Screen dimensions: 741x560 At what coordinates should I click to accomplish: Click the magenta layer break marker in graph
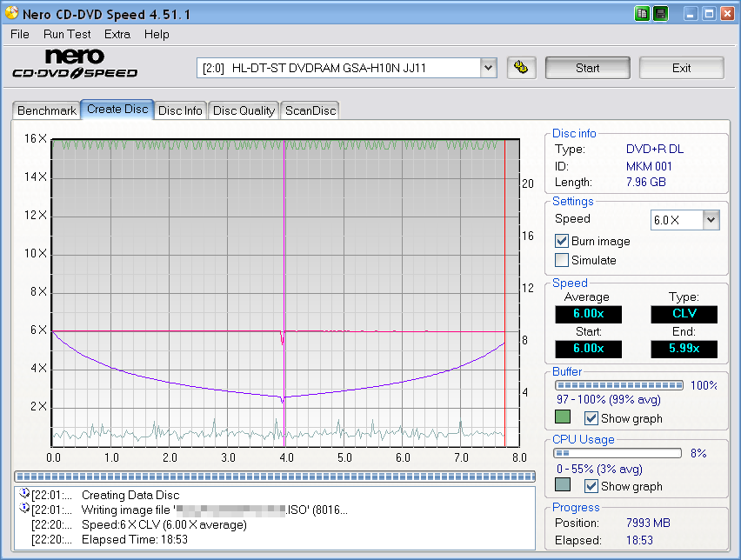284,293
